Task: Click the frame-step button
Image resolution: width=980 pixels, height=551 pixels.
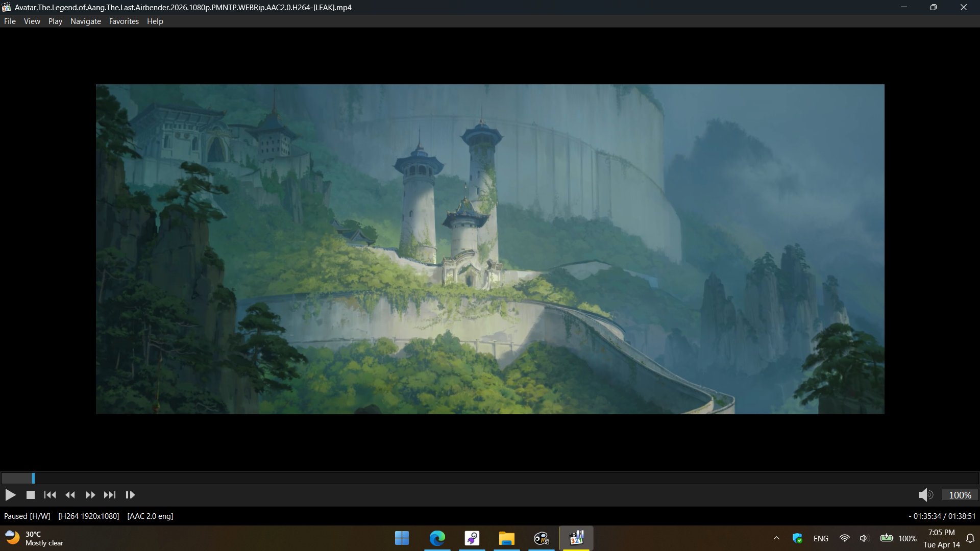Action: click(x=130, y=495)
